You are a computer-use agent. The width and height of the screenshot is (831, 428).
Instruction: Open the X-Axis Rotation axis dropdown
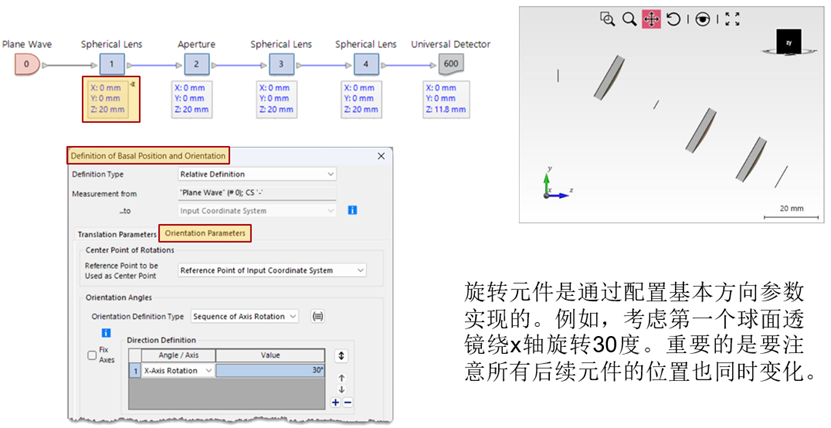[178, 370]
